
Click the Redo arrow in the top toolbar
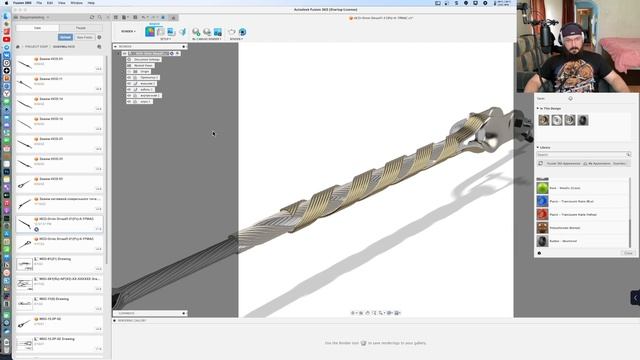[153, 18]
